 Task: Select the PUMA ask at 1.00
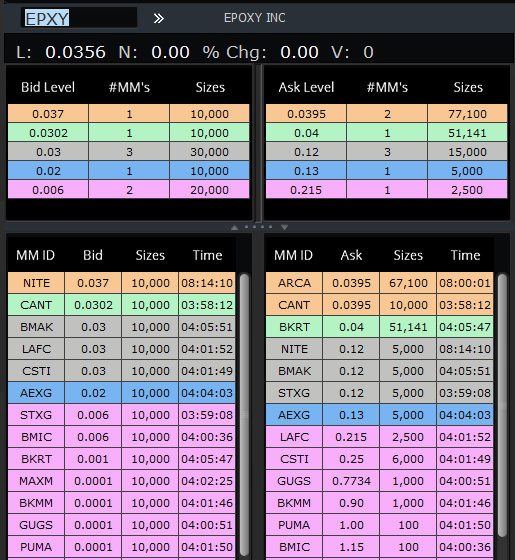(380, 525)
